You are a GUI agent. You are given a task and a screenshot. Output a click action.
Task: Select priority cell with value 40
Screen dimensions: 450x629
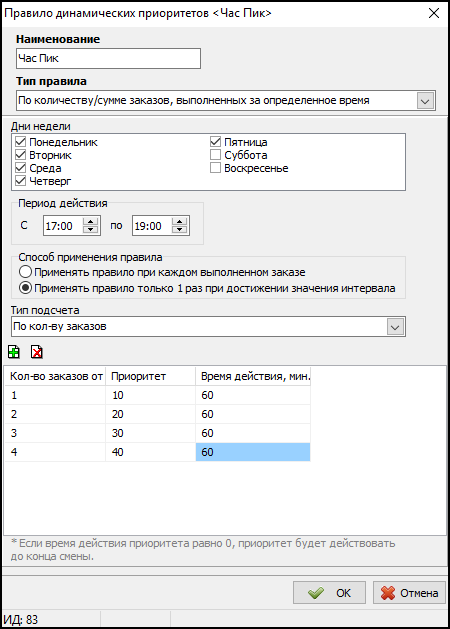tap(151, 452)
